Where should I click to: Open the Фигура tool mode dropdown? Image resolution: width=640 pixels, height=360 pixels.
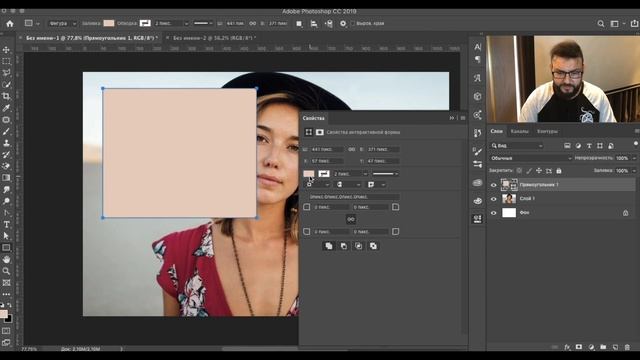pyautogui.click(x=62, y=24)
